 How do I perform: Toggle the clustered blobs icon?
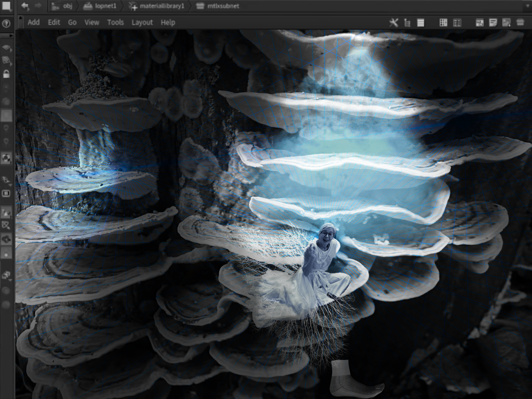tap(6, 239)
